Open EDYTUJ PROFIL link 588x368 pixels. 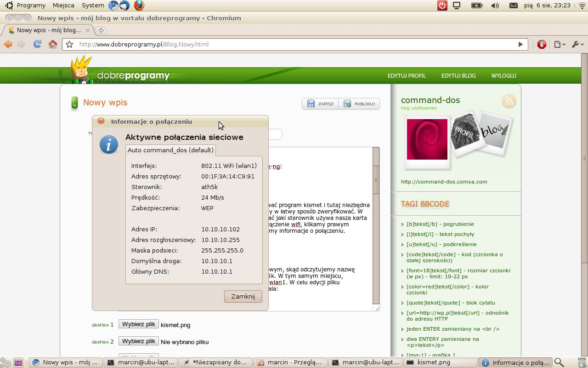coord(407,76)
